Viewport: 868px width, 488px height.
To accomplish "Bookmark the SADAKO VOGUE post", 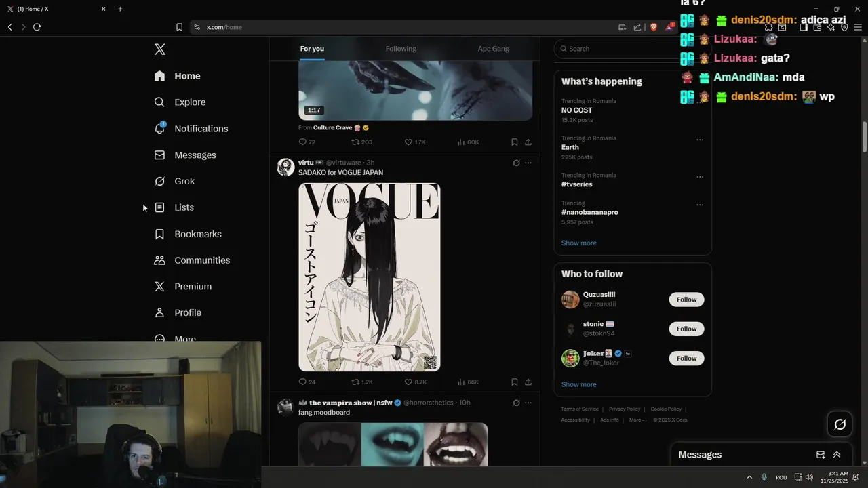I will point(514,382).
